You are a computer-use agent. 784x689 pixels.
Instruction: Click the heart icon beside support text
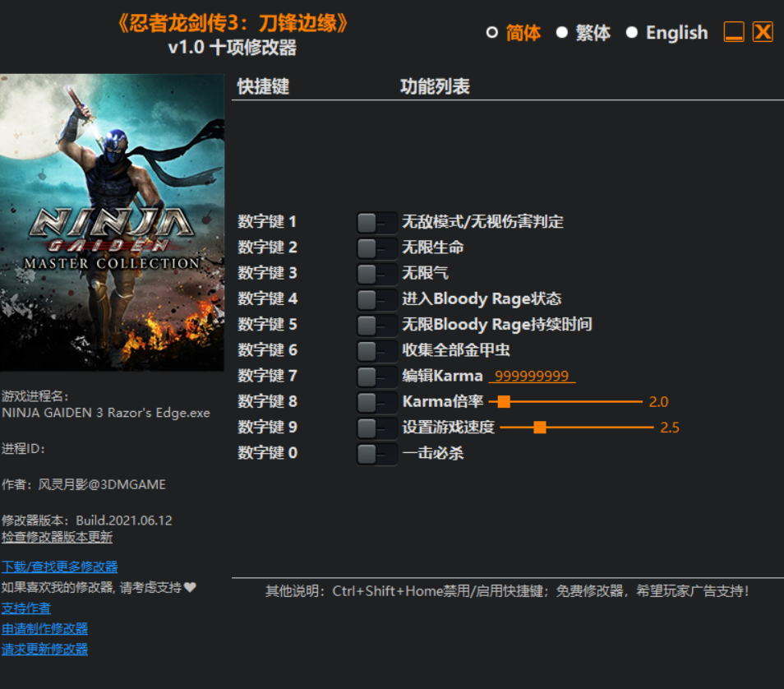[x=190, y=587]
